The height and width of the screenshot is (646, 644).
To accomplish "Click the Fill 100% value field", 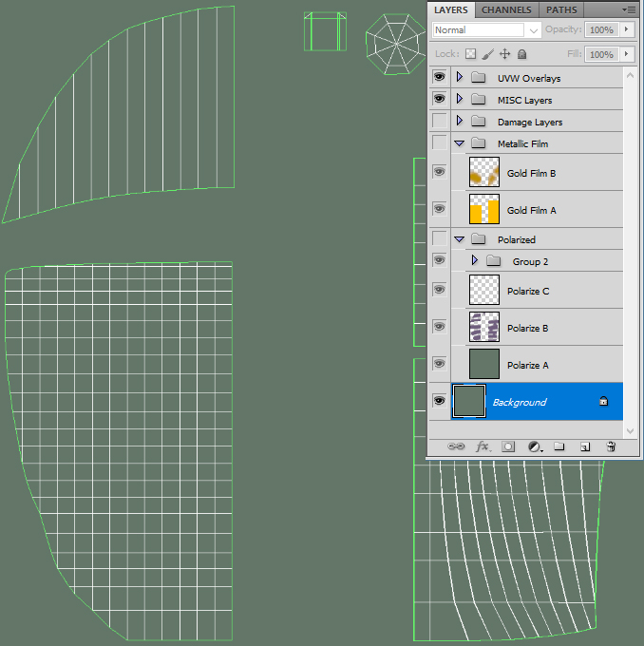I will (x=601, y=54).
